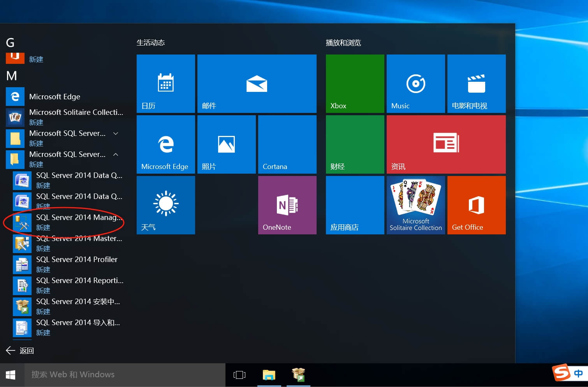The height and width of the screenshot is (387, 588).
Task: Open the Music tile
Action: click(x=415, y=84)
